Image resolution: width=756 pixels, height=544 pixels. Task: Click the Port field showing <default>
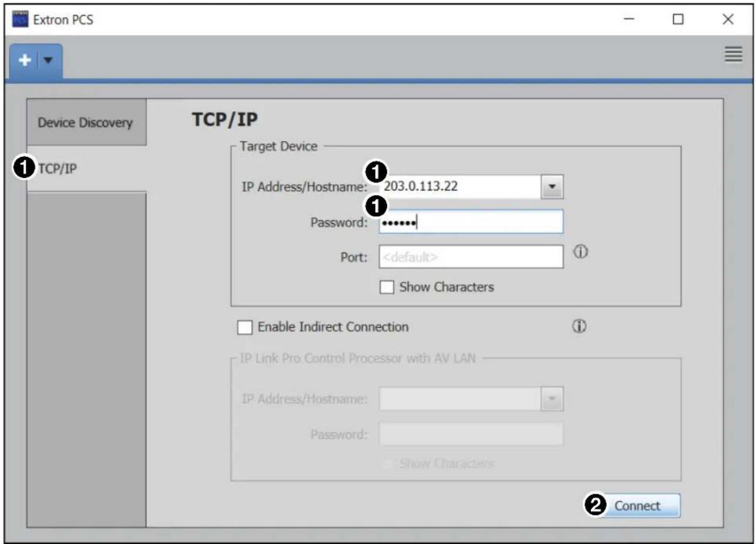[471, 257]
